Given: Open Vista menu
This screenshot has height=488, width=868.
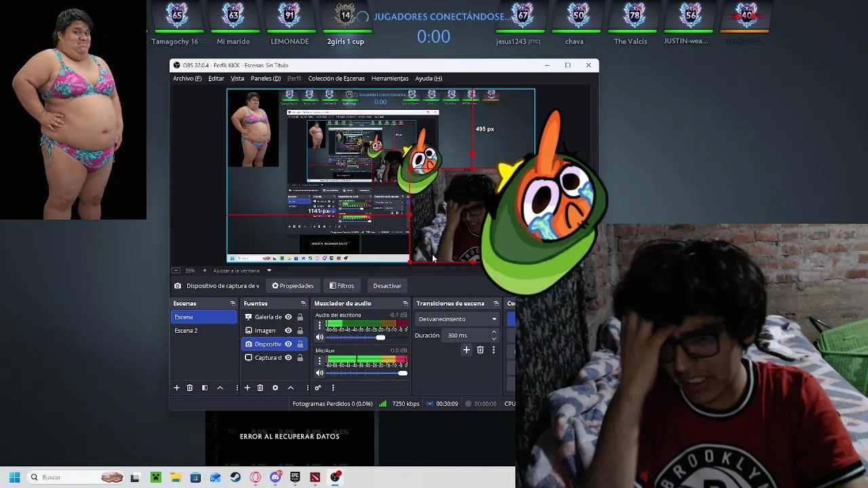Looking at the screenshot, I should pyautogui.click(x=237, y=79).
